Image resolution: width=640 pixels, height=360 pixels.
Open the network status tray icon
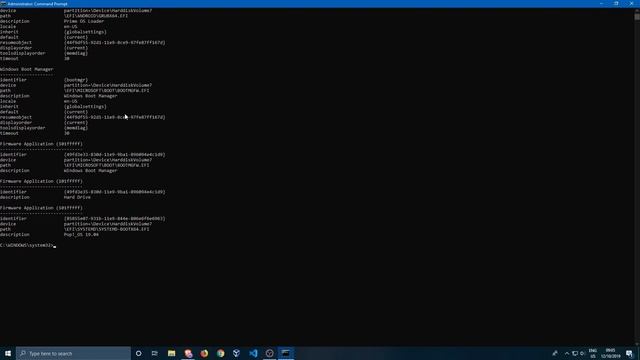[x=575, y=353]
